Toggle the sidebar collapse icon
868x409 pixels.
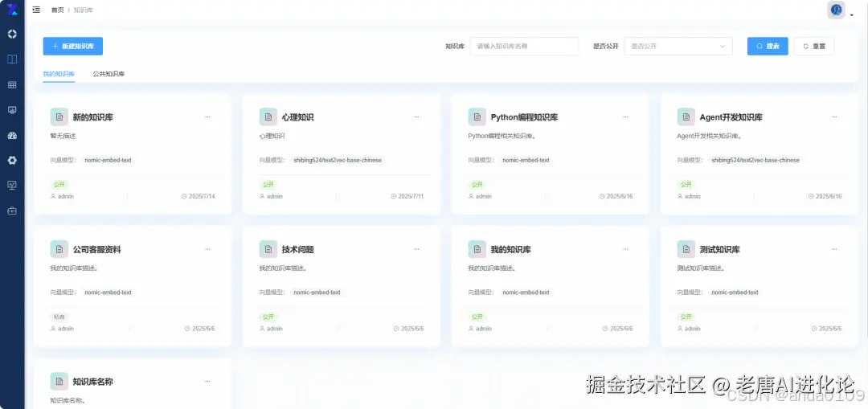36,10
